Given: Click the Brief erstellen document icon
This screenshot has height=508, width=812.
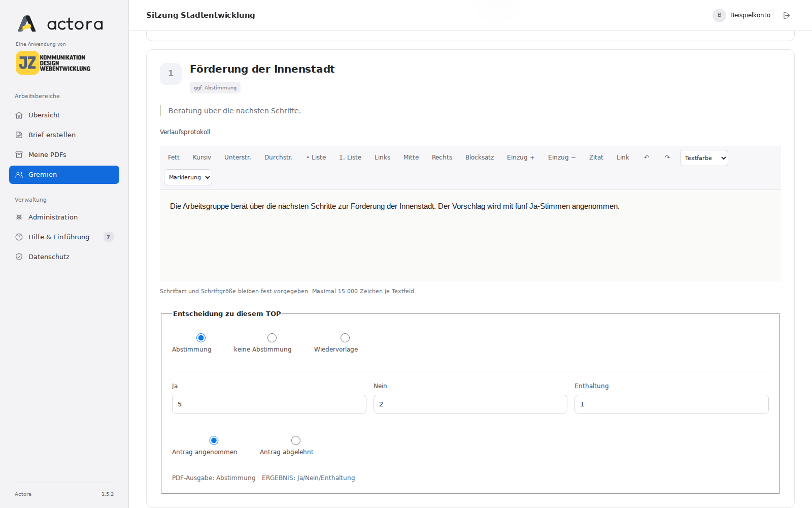Looking at the screenshot, I should point(19,135).
